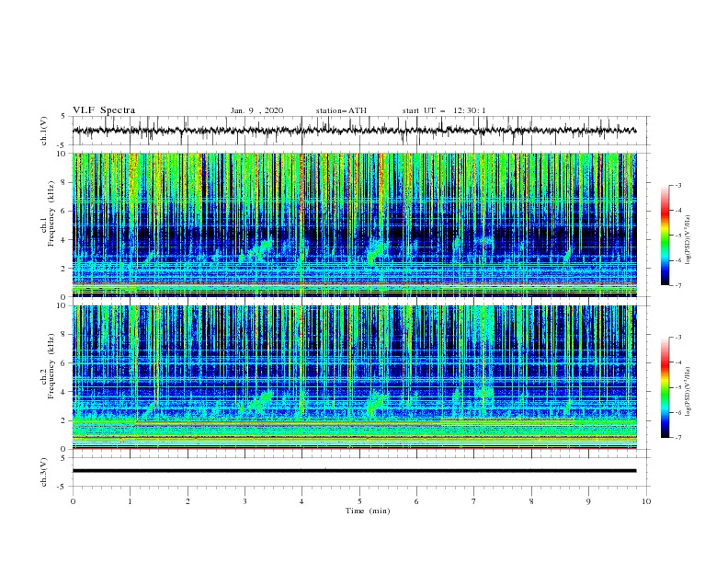Click the ch.3 flat black voltage trace
Screen dimensions: 728x563
(x=354, y=471)
